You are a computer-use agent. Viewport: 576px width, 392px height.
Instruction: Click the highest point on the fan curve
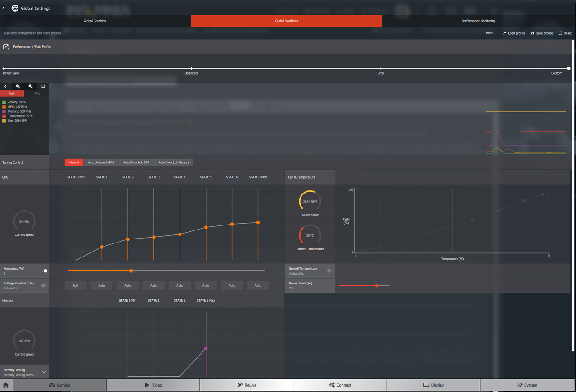click(x=543, y=194)
